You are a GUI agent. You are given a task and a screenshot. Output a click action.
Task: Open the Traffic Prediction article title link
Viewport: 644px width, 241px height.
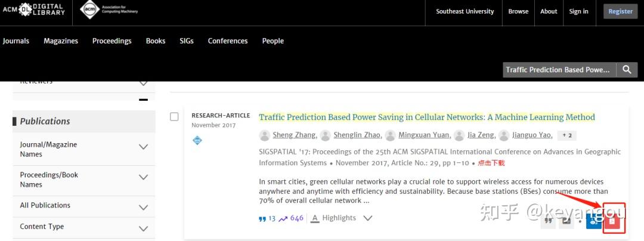(x=427, y=118)
